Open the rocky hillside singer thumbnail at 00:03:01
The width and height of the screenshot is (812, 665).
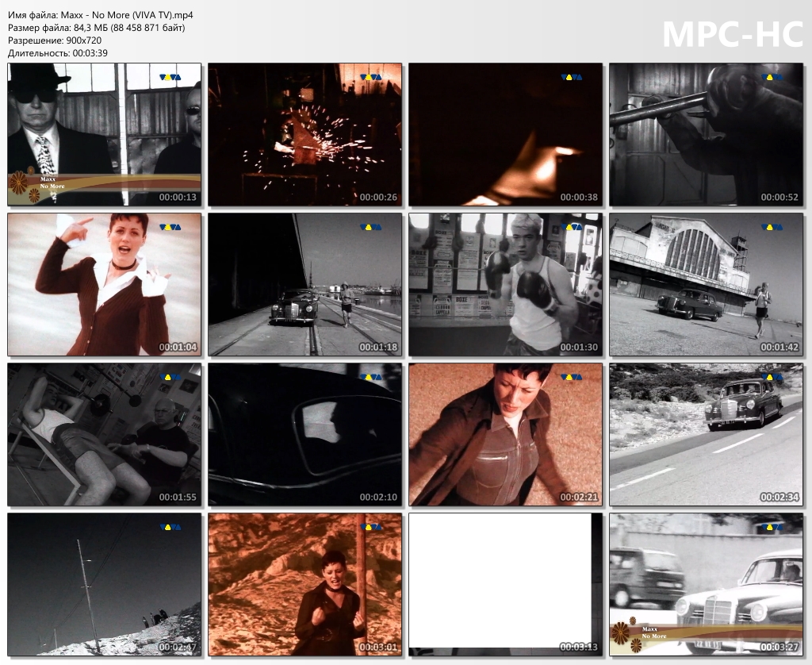click(x=305, y=584)
